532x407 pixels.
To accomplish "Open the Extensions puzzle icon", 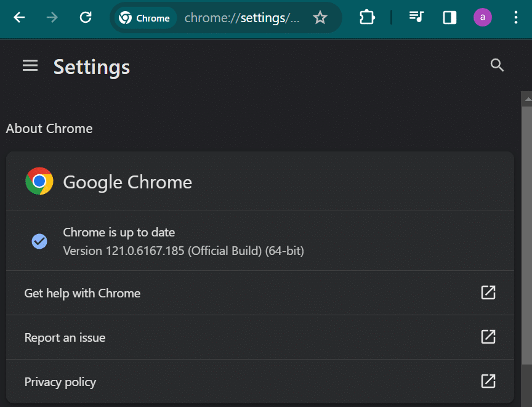I will [367, 17].
